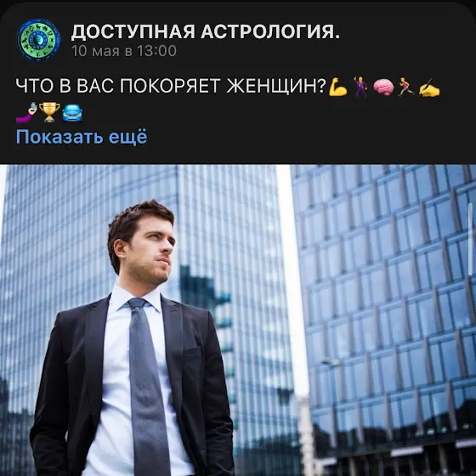Viewport: 476px width, 476px height.
Task: Open the ДОСТУПНАЯ АСТРОЛОГИЯ group page
Action: tap(205, 31)
